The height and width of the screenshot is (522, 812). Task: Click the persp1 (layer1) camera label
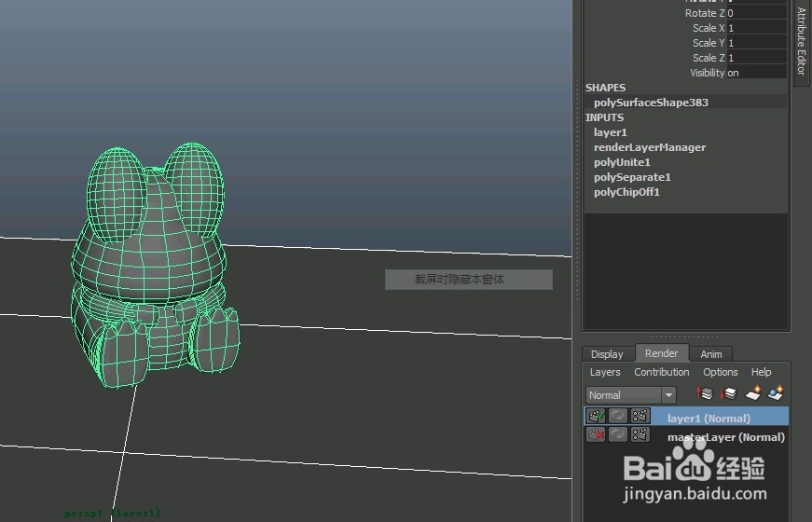(x=112, y=514)
